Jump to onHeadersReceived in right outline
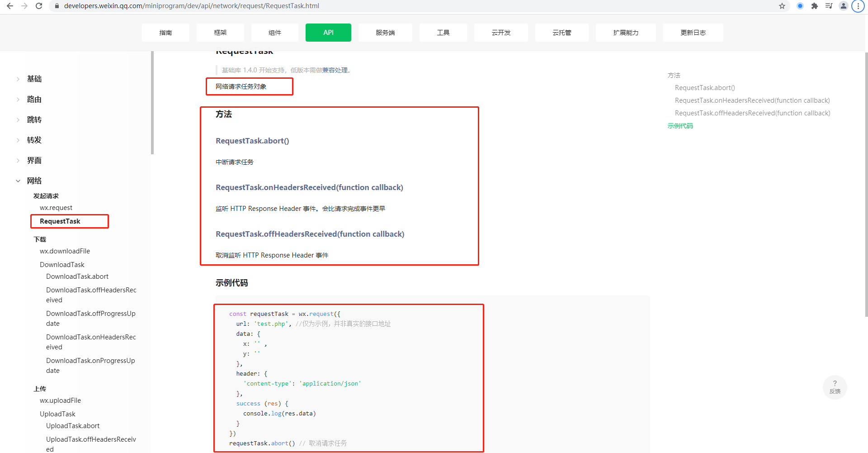The image size is (868, 453). [752, 100]
